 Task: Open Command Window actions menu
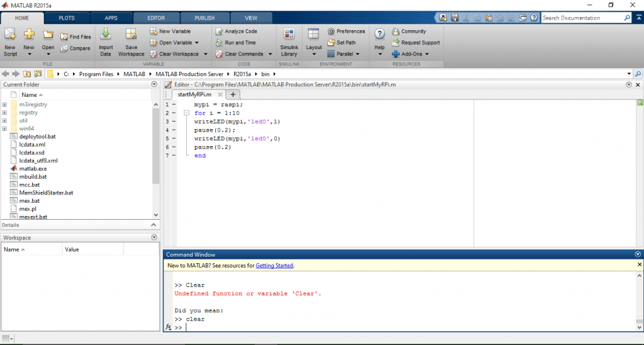pos(638,254)
